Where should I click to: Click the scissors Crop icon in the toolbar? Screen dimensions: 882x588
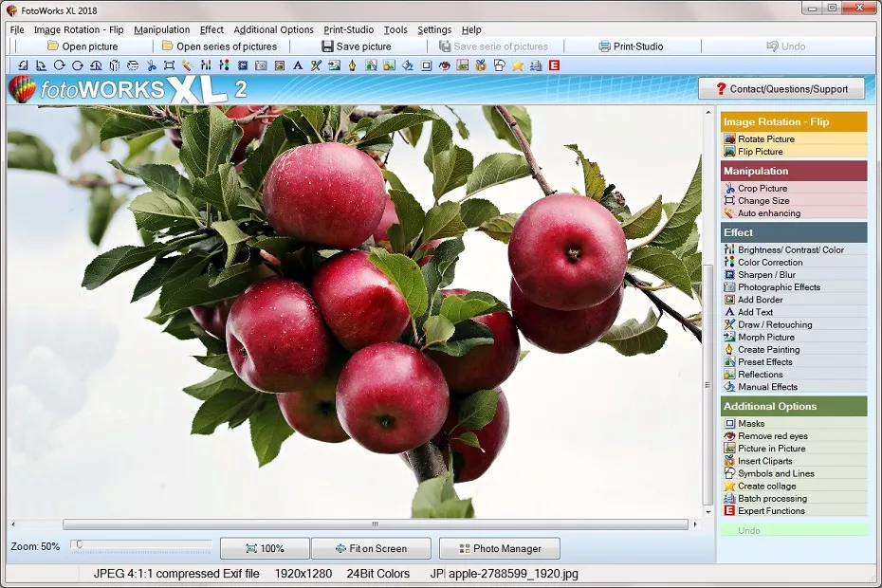coord(151,65)
